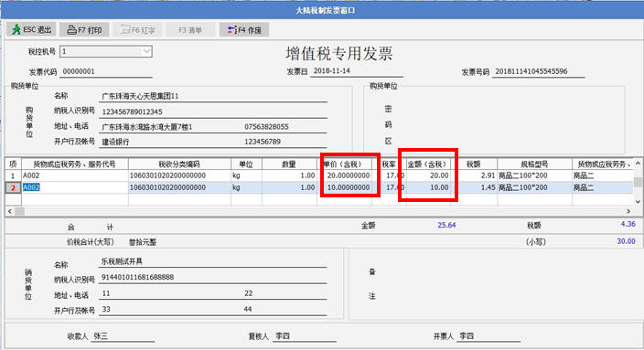Click 收款人 field 张三
Viewport: 644px width, 350px height.
(123, 336)
